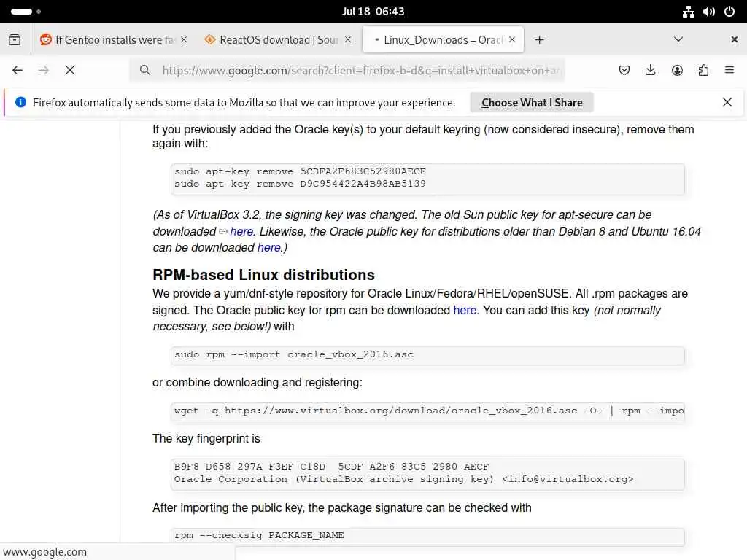Click the 'rpm --checksig PACKAGE_NAME' code
This screenshot has height=560, width=747.
coord(259,535)
